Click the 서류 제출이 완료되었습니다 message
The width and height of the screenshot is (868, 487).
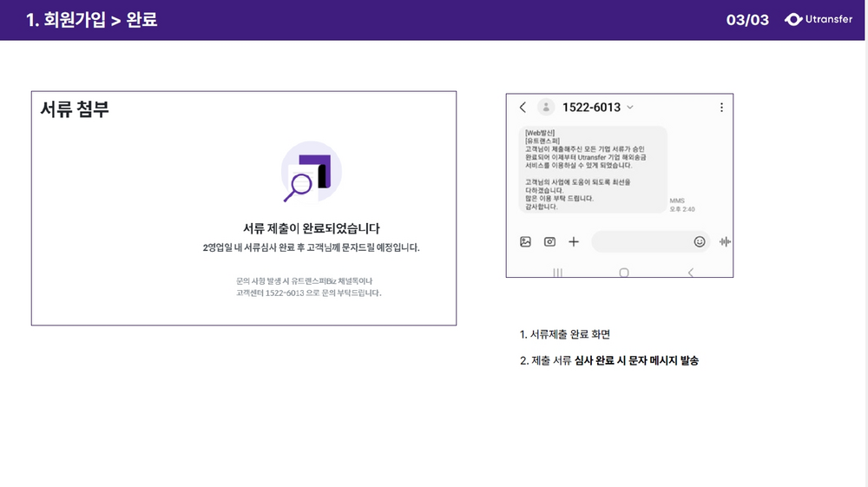(311, 228)
